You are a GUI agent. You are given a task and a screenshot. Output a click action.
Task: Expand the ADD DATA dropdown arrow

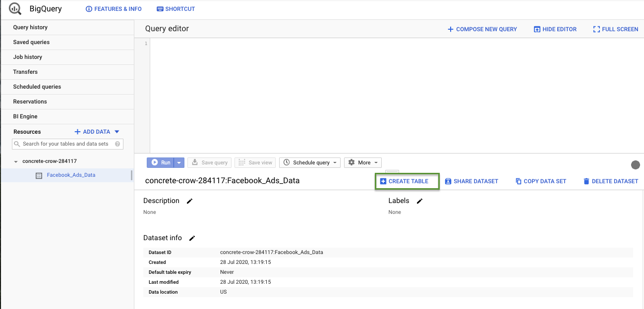(x=117, y=132)
